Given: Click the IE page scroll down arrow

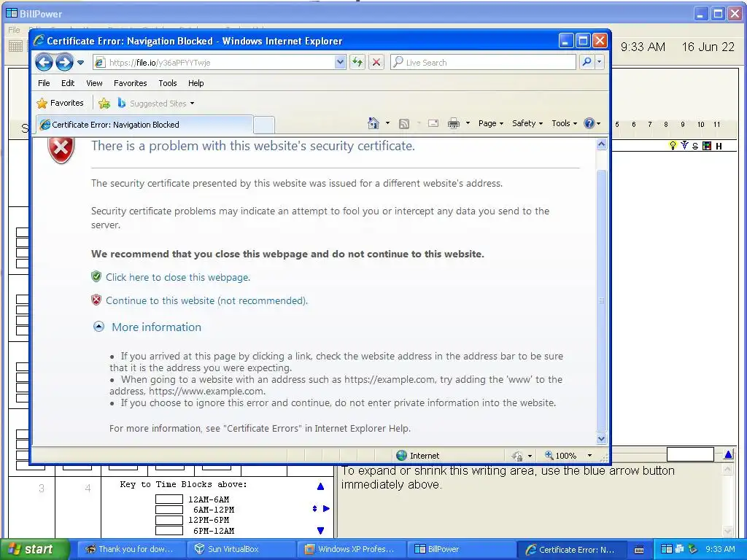Looking at the screenshot, I should [x=601, y=438].
